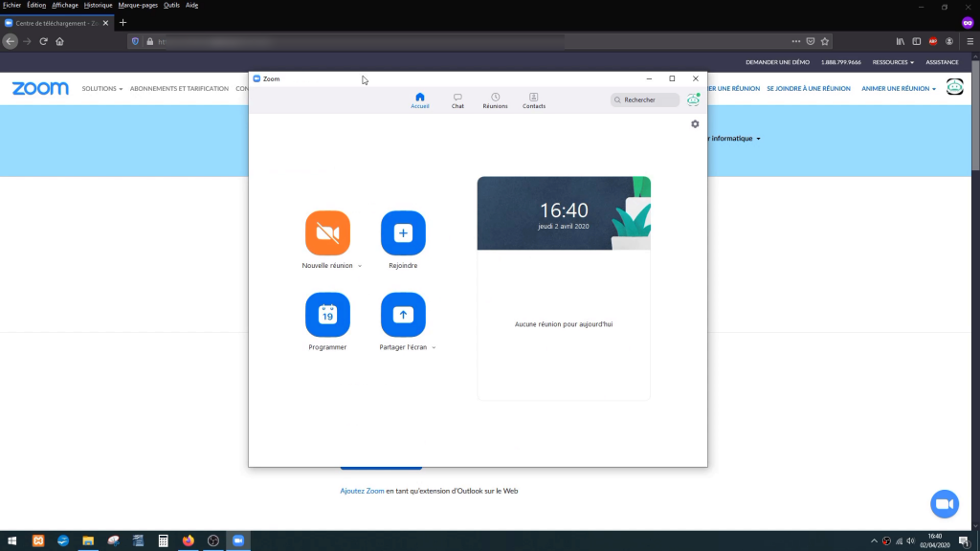Image resolution: width=980 pixels, height=551 pixels.
Task: Start a new meeting with Nouvelle réunion icon
Action: [x=327, y=233]
